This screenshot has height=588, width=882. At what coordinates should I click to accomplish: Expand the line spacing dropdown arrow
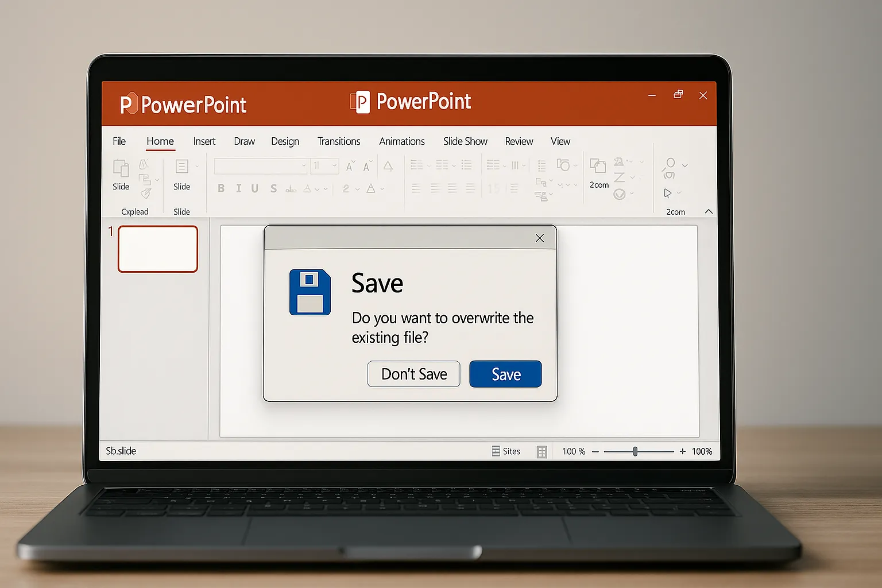pyautogui.click(x=504, y=165)
